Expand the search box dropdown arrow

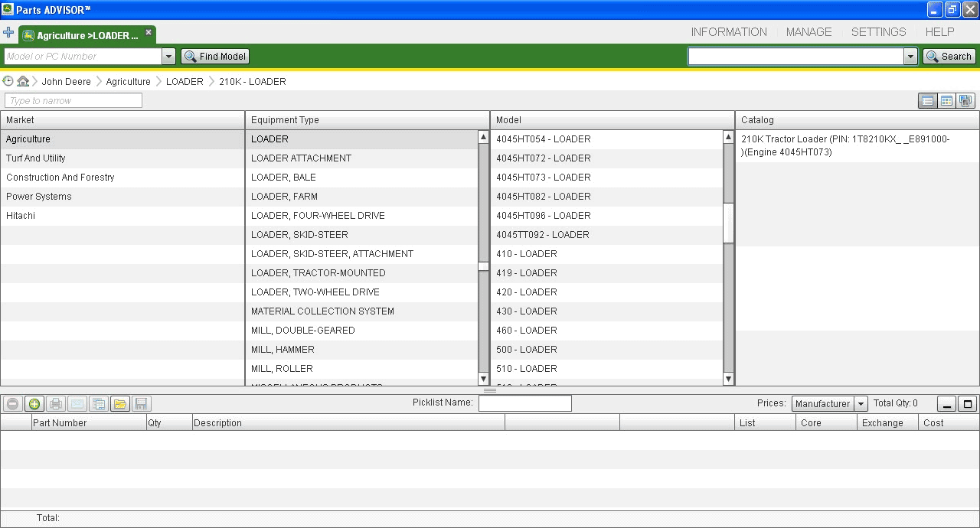tap(910, 57)
